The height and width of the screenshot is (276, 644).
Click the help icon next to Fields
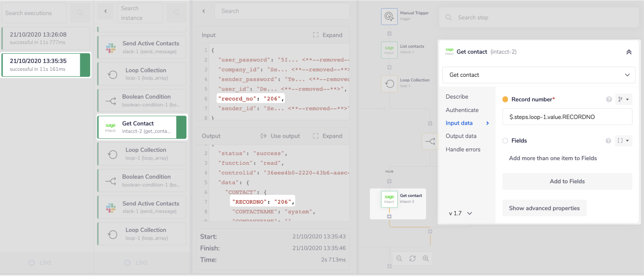pos(608,140)
